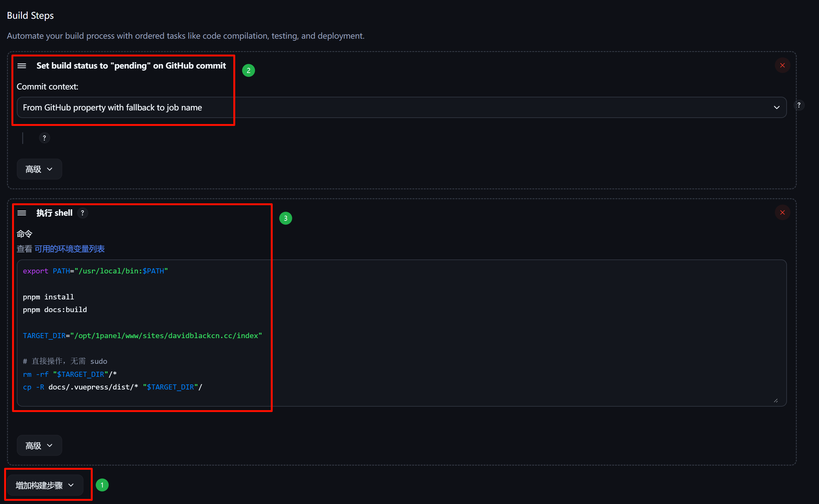The image size is (819, 504).
Task: Open the add build step dropdown
Action: 45,485
